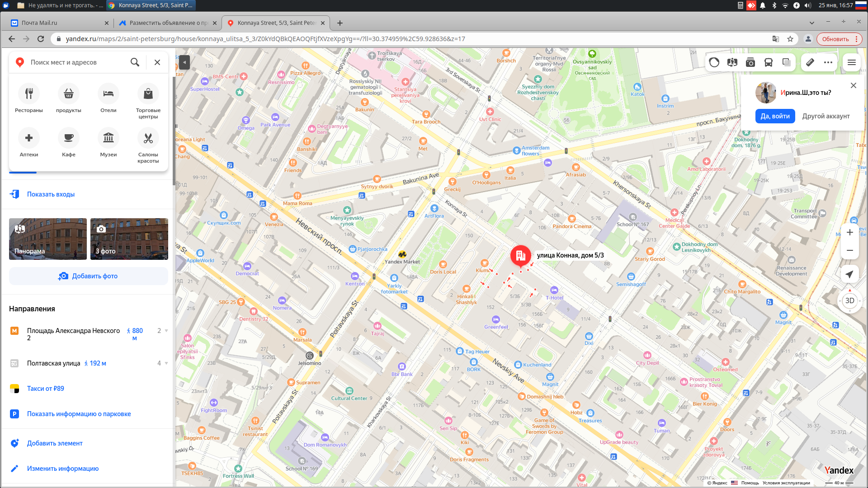The height and width of the screenshot is (488, 868).
Task: Open the Панорама thumbnail
Action: (x=48, y=239)
